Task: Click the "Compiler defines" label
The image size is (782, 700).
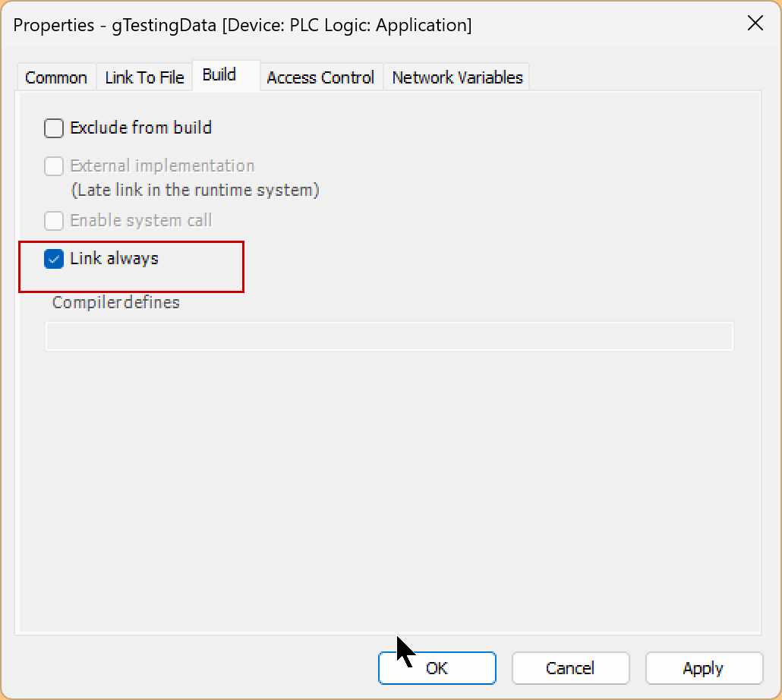Action: (x=116, y=302)
